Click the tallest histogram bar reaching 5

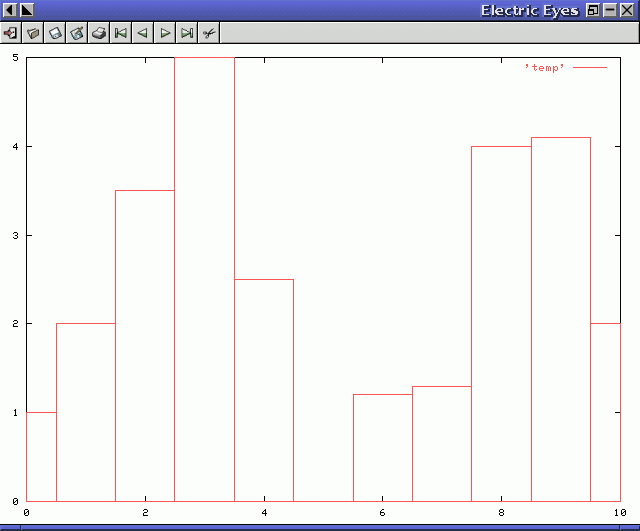click(204, 280)
